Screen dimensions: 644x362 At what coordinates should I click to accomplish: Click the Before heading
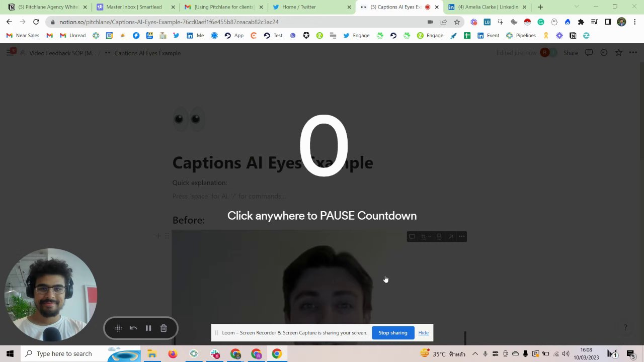point(188,220)
